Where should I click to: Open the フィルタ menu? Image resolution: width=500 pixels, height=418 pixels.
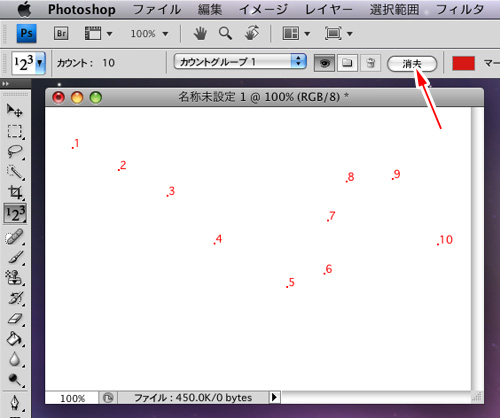[460, 9]
